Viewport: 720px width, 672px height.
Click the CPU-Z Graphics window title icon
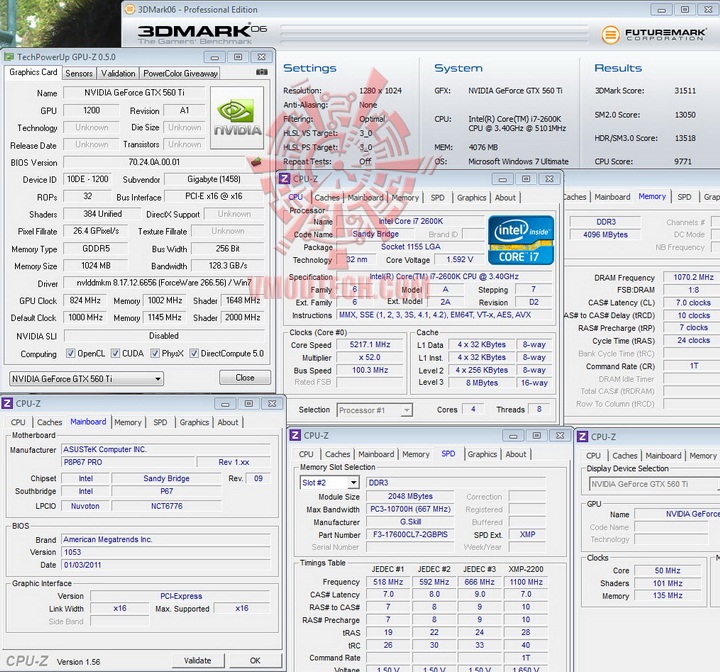(582, 436)
